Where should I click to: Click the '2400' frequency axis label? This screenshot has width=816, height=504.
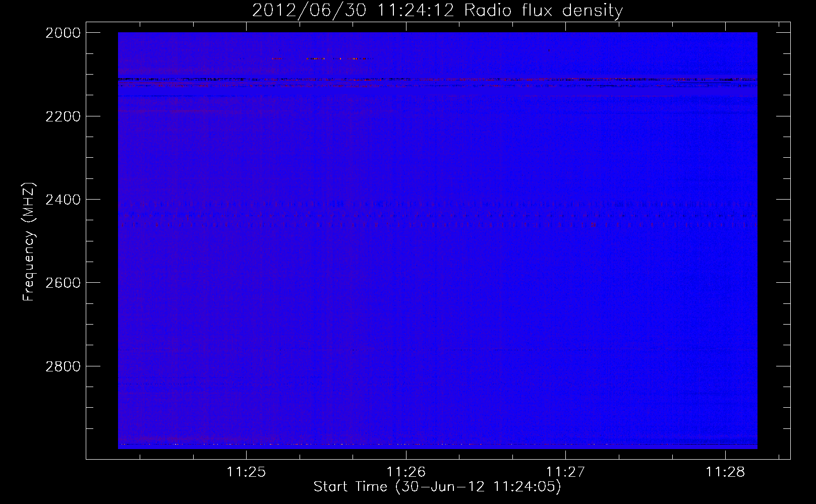63,200
